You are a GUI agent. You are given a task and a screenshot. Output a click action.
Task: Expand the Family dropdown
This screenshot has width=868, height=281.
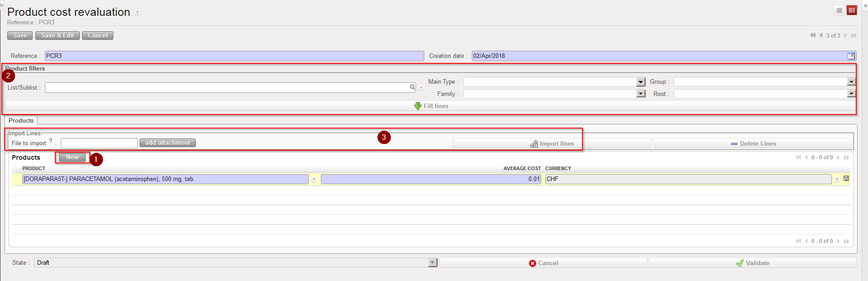point(641,94)
